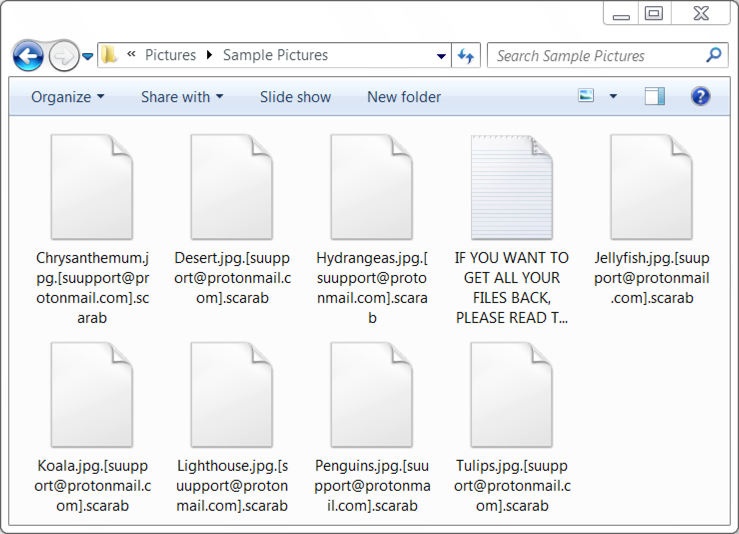Select Sample Pictures breadcrumb segment
Image resolution: width=739 pixels, height=534 pixels.
[x=275, y=55]
